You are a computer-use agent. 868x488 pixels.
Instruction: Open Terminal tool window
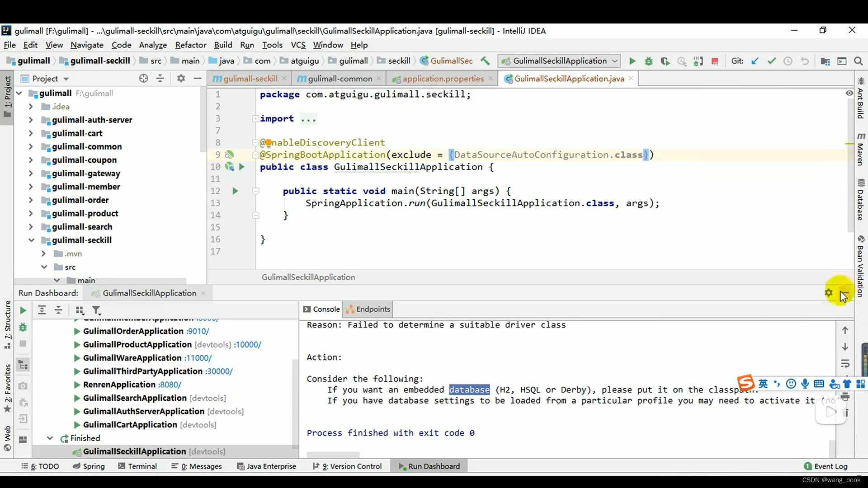(x=137, y=466)
